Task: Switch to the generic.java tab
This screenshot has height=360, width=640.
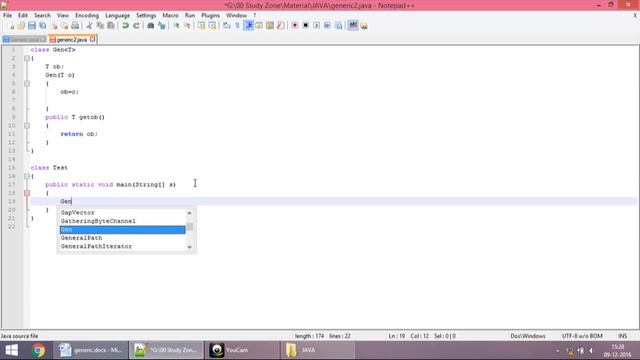Action: pos(24,40)
